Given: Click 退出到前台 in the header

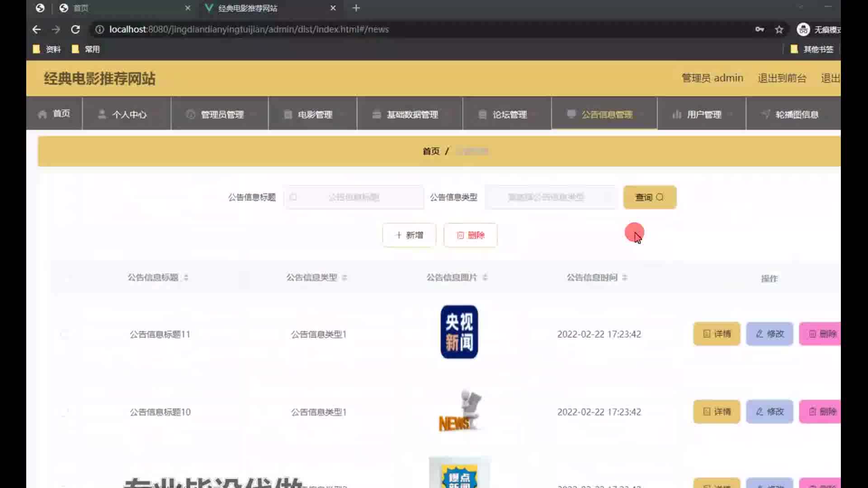Looking at the screenshot, I should 782,78.
